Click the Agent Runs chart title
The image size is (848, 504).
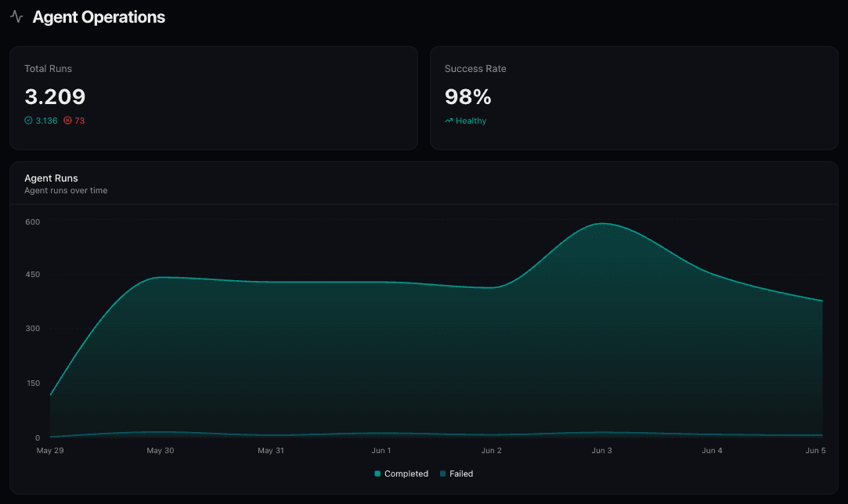(x=52, y=178)
